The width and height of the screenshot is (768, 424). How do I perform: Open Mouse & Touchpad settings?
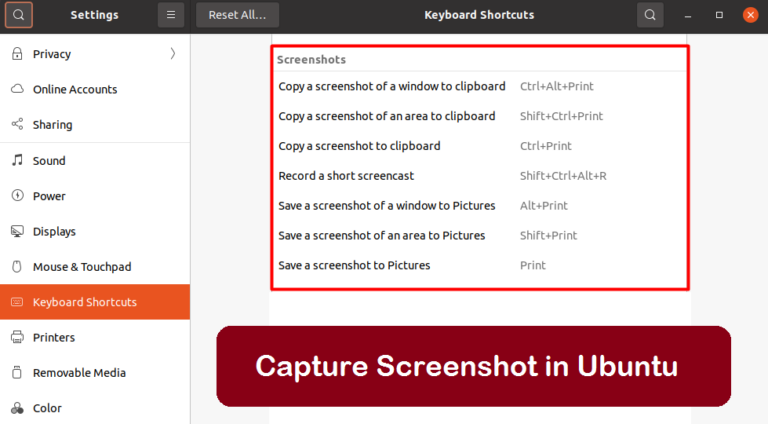[x=82, y=267]
